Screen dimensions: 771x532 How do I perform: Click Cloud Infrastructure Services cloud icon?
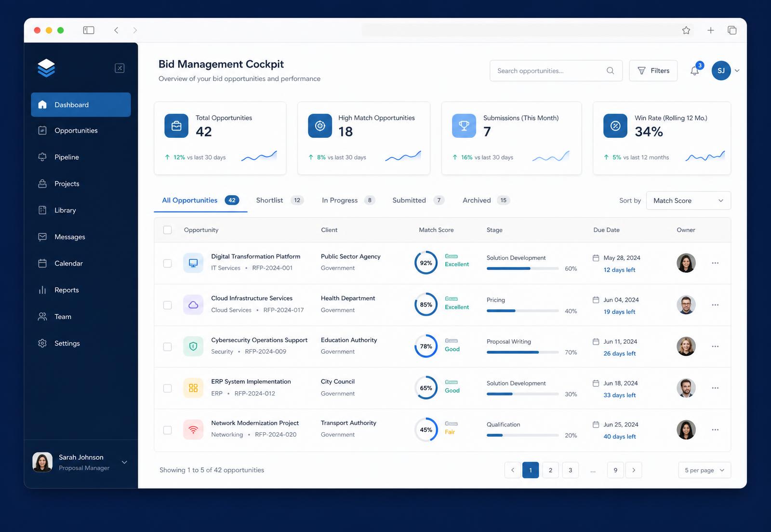coord(193,305)
